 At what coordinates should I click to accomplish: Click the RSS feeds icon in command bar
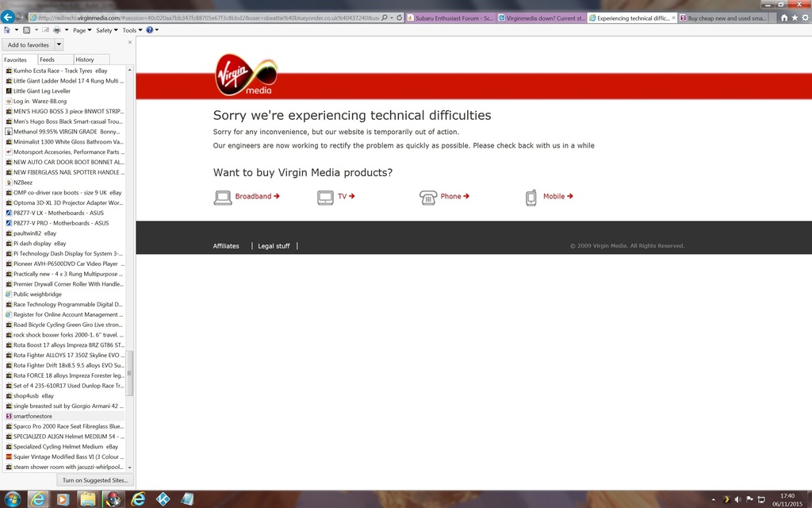pos(26,30)
